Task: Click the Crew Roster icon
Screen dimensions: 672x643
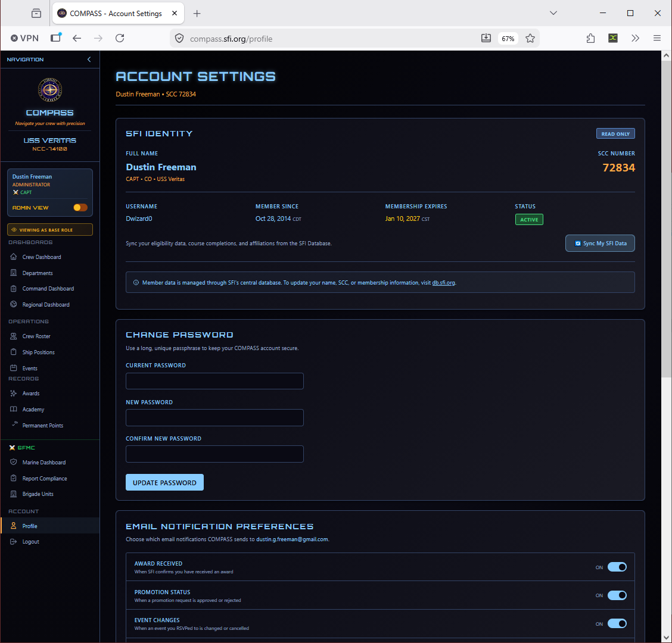Action: pyautogui.click(x=14, y=336)
